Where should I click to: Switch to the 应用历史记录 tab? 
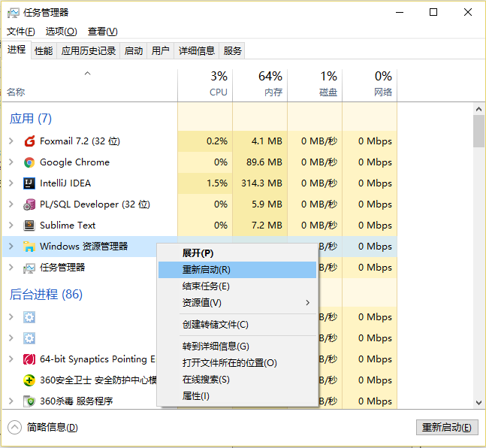[x=89, y=50]
